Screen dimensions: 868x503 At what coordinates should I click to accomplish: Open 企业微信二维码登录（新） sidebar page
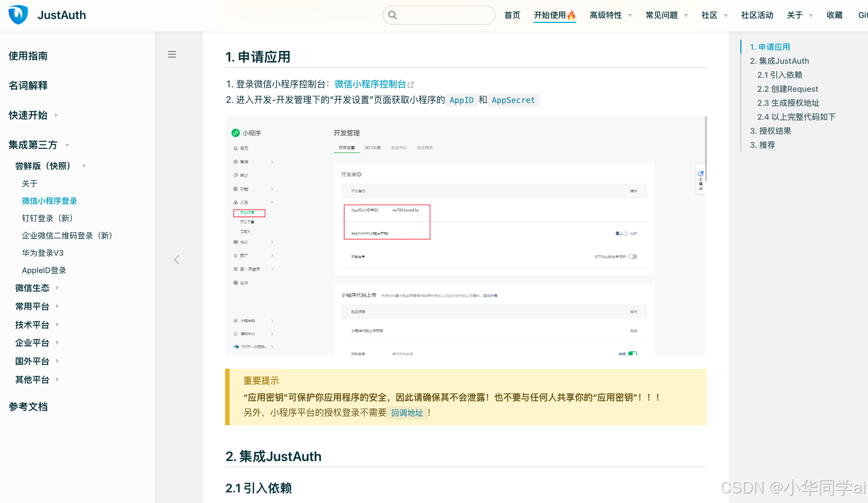coord(67,236)
